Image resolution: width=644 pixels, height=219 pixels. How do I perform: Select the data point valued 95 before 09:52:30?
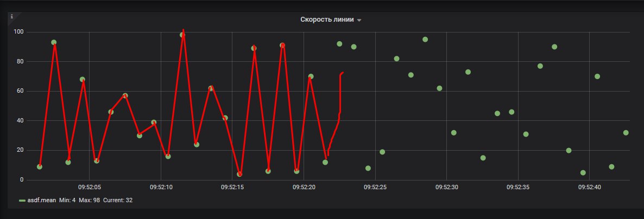pos(425,40)
